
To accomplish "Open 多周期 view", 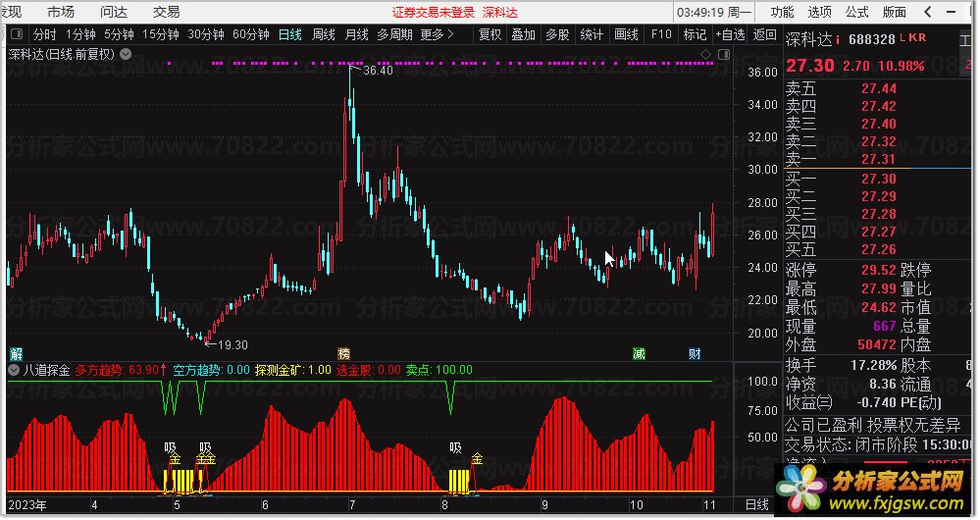I will click(x=394, y=34).
